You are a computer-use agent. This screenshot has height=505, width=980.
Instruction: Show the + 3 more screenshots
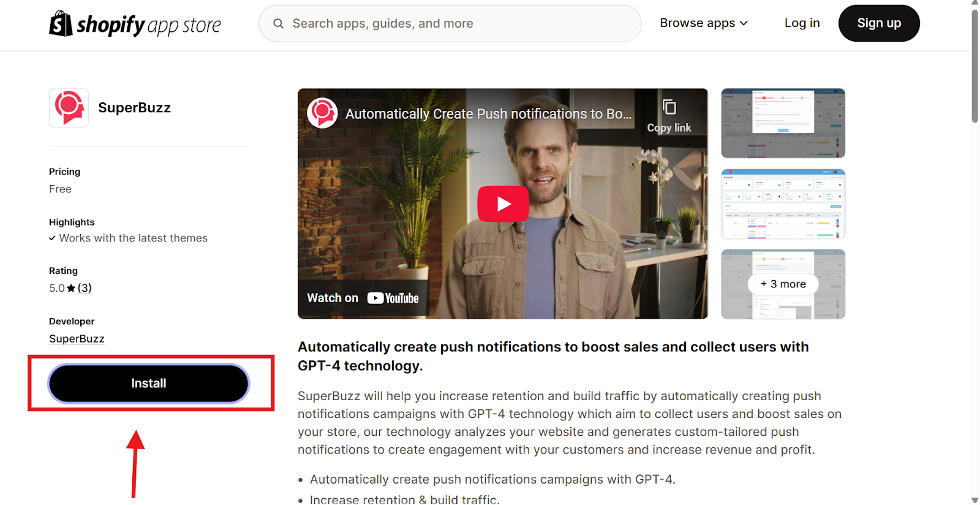click(783, 284)
